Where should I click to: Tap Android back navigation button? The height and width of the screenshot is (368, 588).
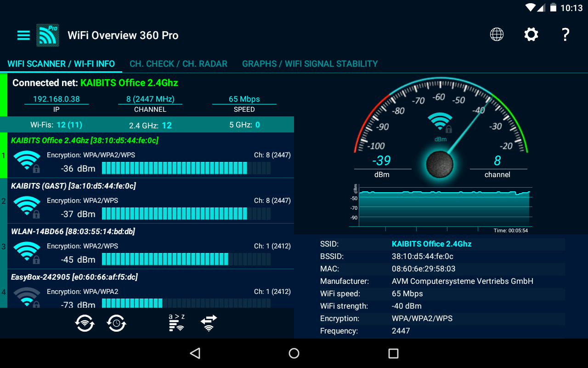195,353
